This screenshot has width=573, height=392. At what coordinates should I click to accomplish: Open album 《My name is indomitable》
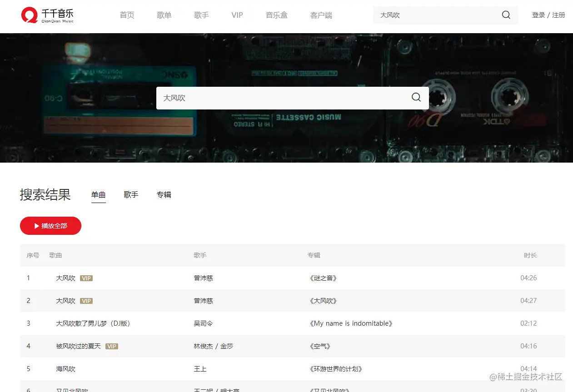pos(350,323)
